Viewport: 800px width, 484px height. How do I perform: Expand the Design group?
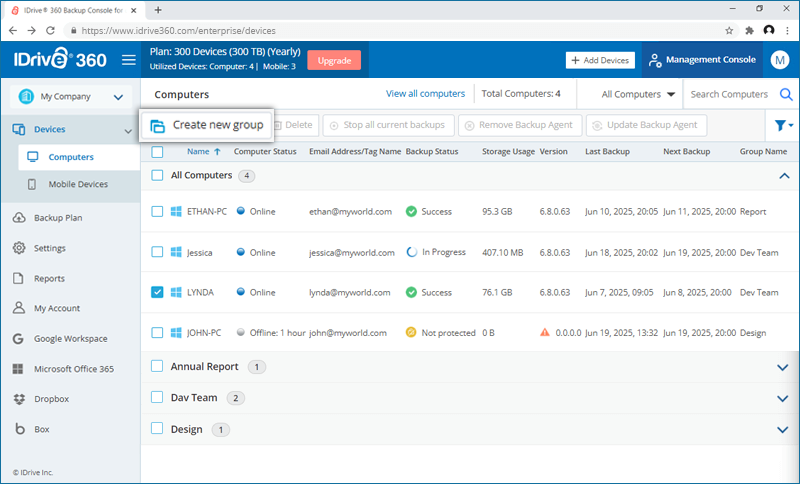[782, 430]
